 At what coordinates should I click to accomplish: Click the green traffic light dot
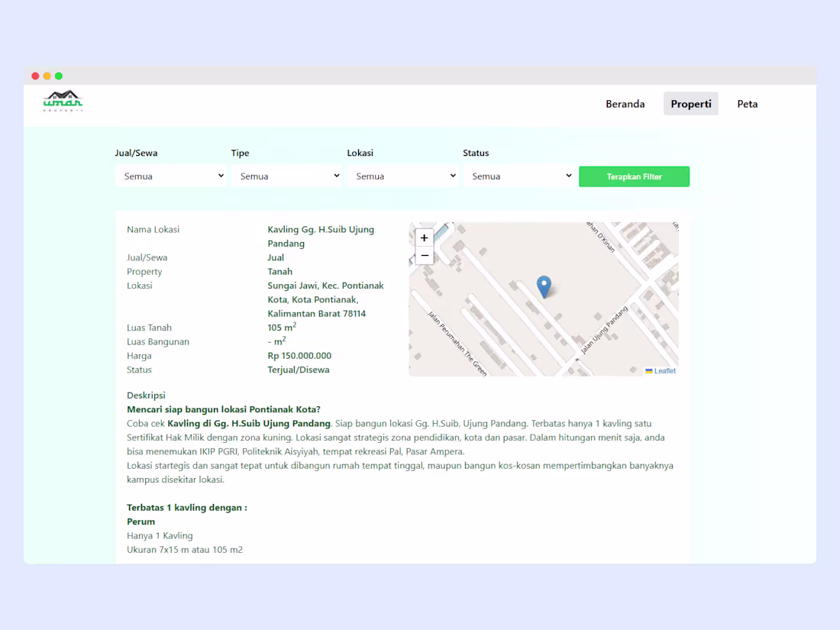pos(58,76)
